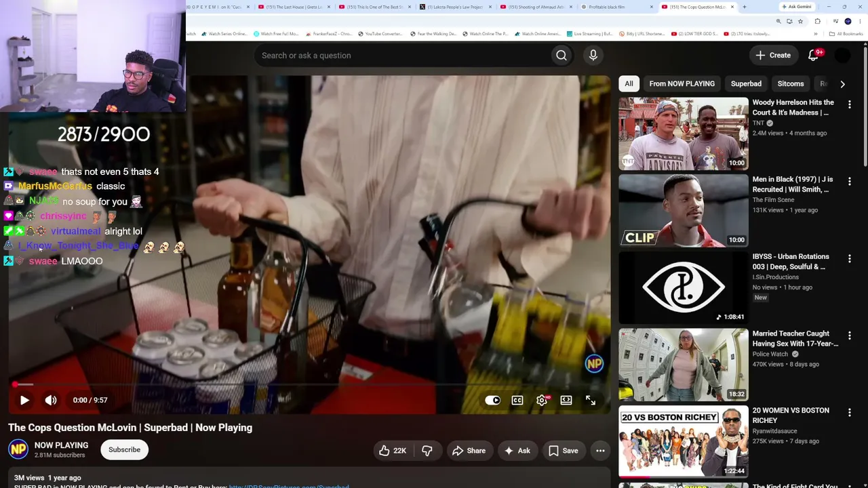Screen dimensions: 868x488
Task: Switch to 'Shooting of Ahmaud Arbery' tab
Action: coord(536,7)
